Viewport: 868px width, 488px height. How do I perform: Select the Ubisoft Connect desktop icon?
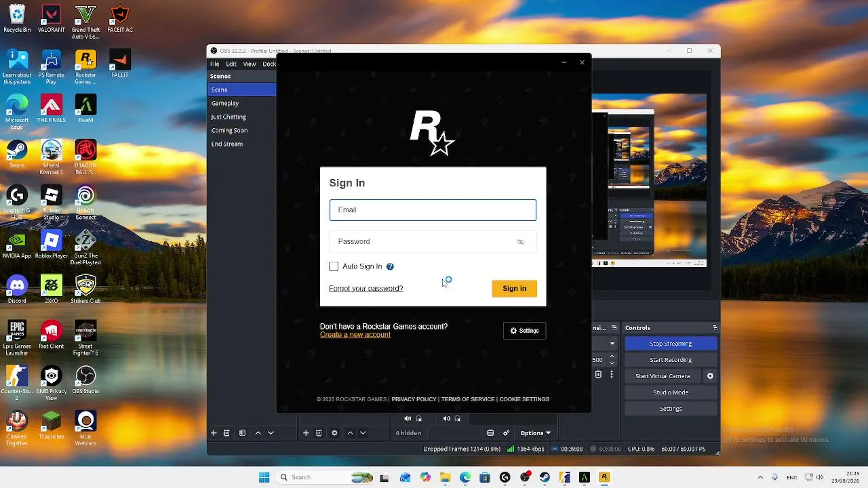point(85,203)
